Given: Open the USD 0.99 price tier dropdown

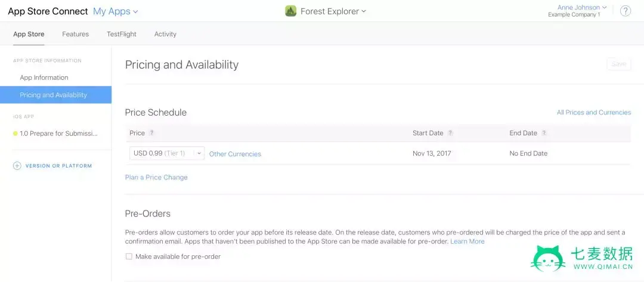Looking at the screenshot, I should pos(167,153).
